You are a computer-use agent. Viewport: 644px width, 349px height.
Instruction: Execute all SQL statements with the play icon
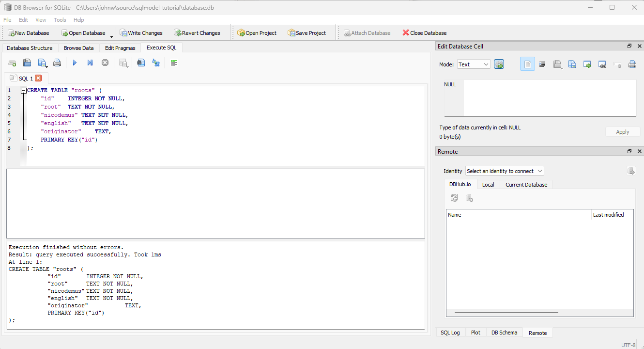tap(74, 62)
